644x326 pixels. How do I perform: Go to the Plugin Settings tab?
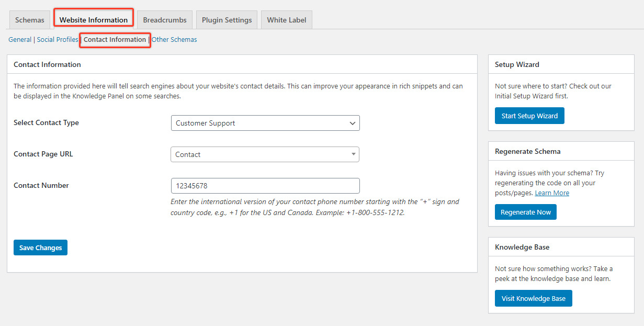pyautogui.click(x=227, y=19)
